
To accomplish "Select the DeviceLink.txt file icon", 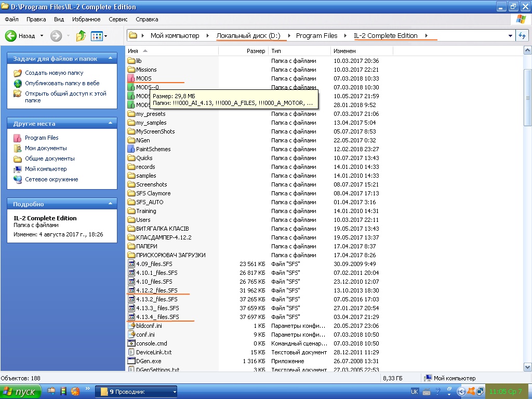I will point(131,352).
